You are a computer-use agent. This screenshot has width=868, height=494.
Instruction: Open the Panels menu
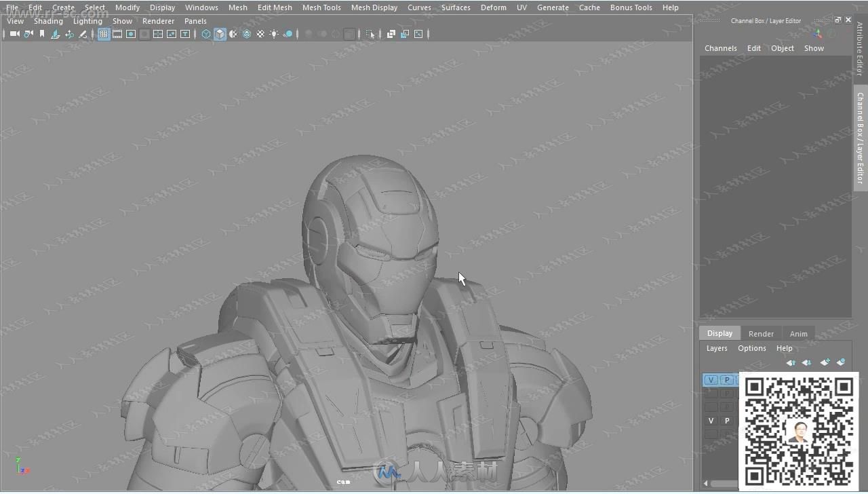point(195,21)
